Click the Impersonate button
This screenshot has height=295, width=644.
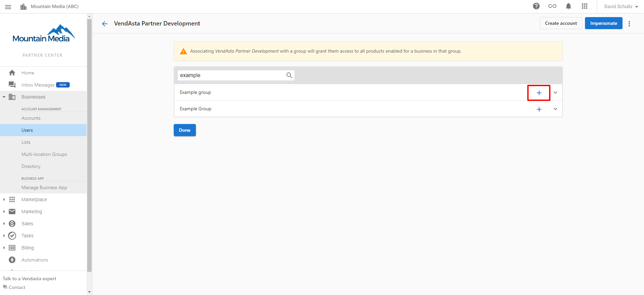[x=604, y=23]
